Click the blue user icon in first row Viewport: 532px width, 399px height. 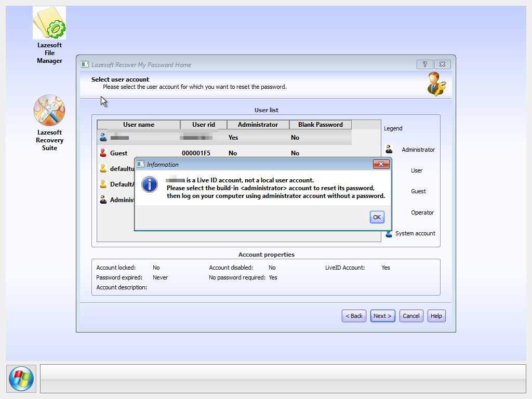tap(103, 137)
